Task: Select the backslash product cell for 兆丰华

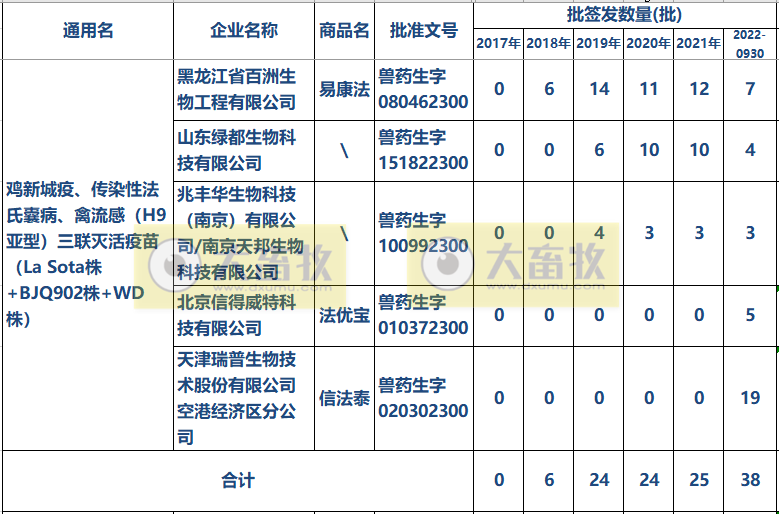Action: [344, 233]
